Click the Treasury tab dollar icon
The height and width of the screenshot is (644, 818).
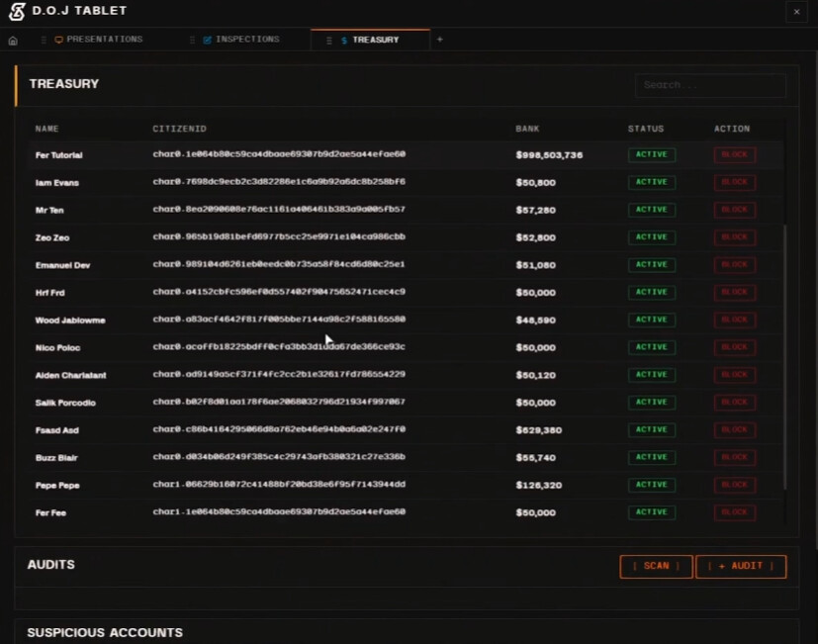point(344,41)
